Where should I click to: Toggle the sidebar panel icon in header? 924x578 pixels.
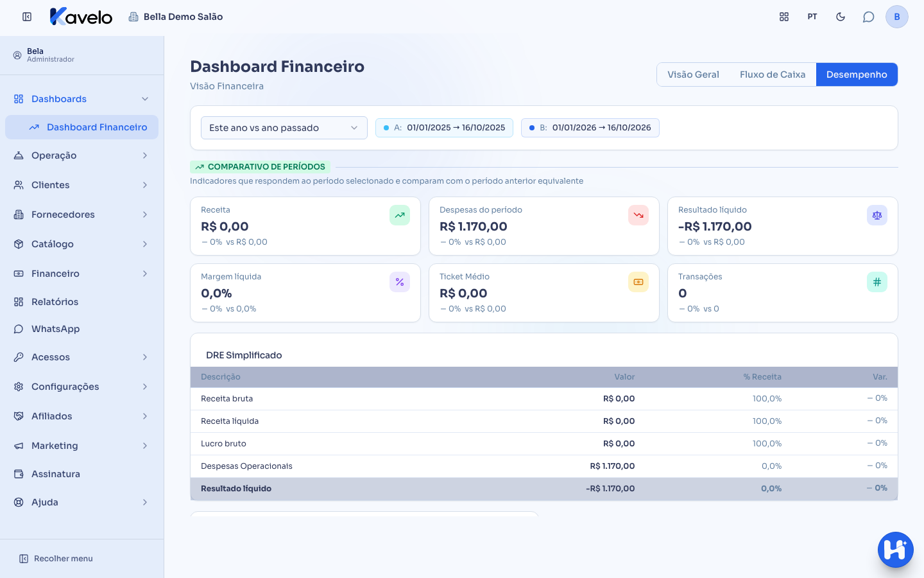27,17
